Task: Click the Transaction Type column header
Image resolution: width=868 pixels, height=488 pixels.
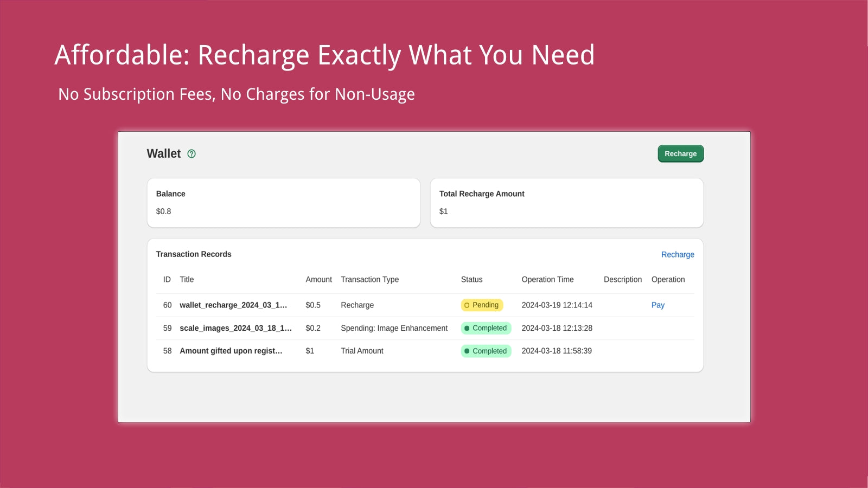Action: [369, 280]
